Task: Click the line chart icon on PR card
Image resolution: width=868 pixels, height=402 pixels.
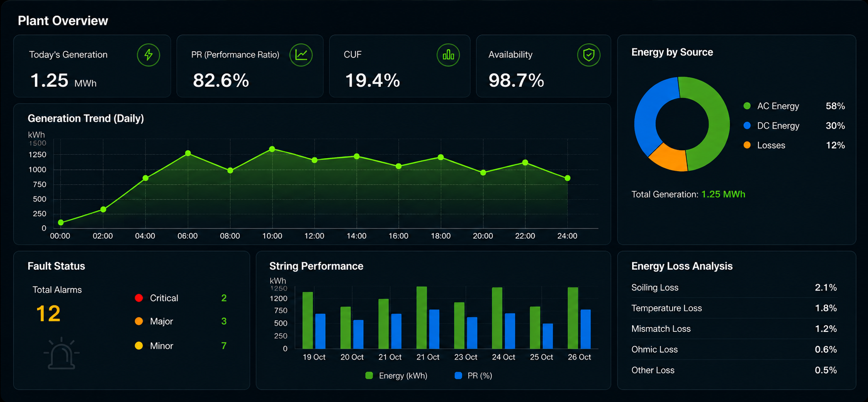Action: 301,55
